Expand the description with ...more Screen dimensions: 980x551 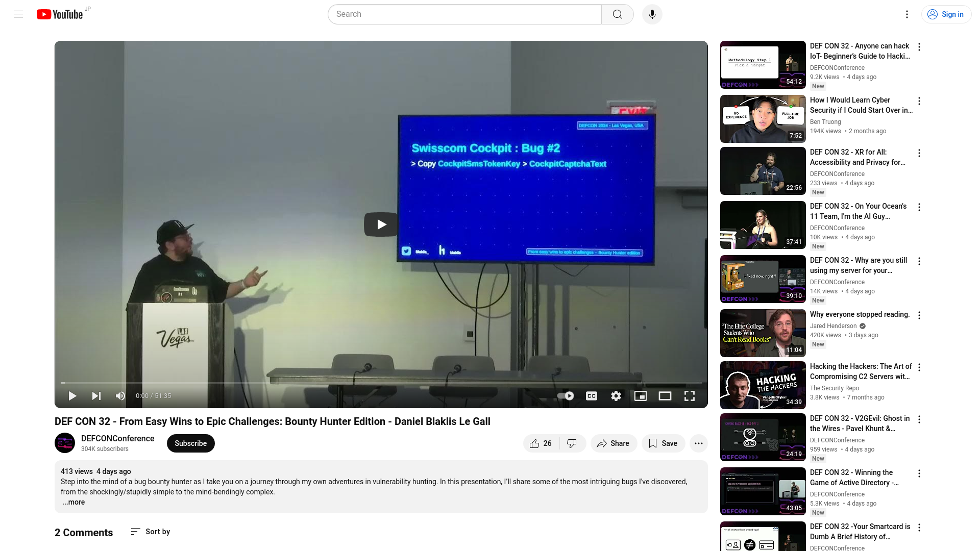point(73,502)
